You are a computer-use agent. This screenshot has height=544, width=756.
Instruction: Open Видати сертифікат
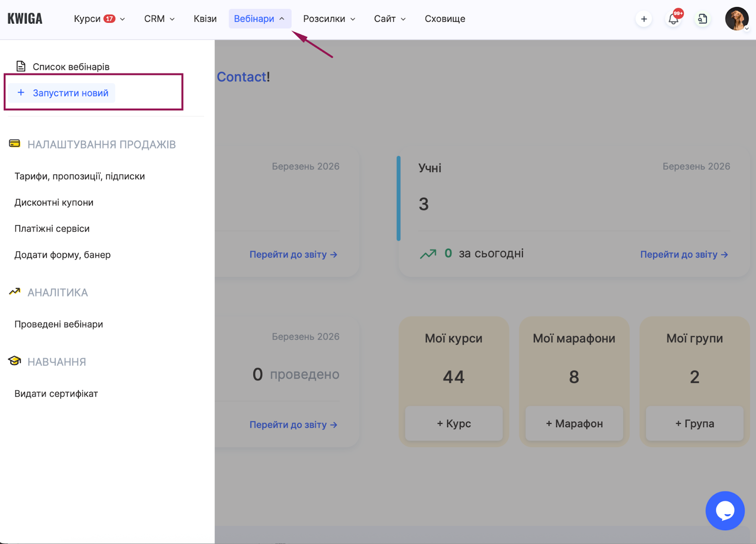[x=56, y=394]
